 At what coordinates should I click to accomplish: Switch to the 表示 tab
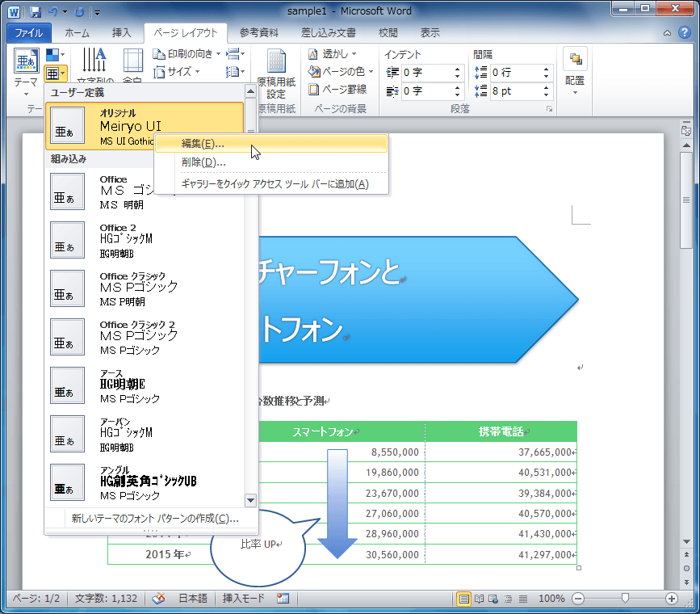(x=430, y=33)
